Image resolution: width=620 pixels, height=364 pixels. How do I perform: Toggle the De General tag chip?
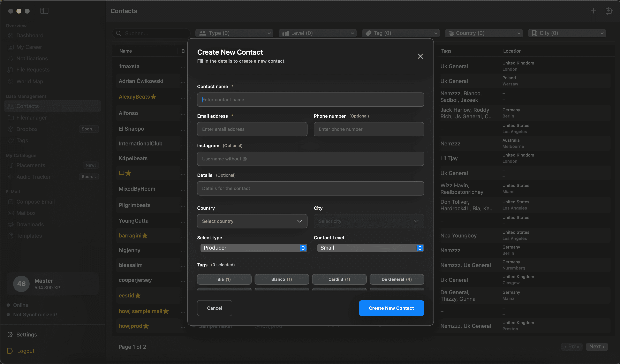point(397,279)
